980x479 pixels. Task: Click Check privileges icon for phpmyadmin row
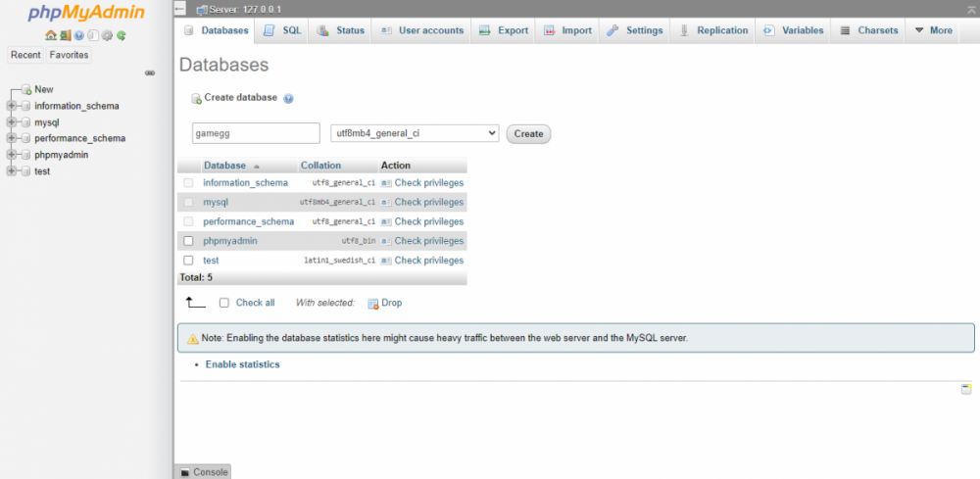(x=386, y=241)
